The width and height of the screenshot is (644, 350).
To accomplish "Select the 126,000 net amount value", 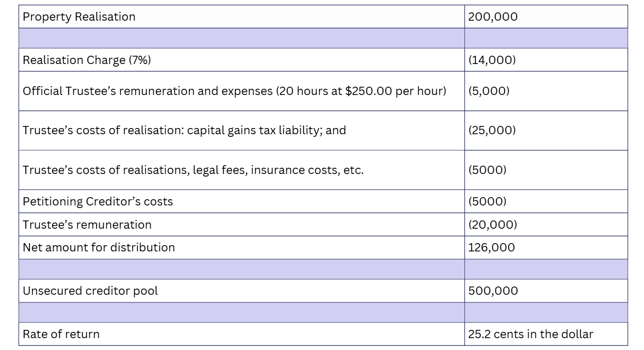I will (491, 247).
